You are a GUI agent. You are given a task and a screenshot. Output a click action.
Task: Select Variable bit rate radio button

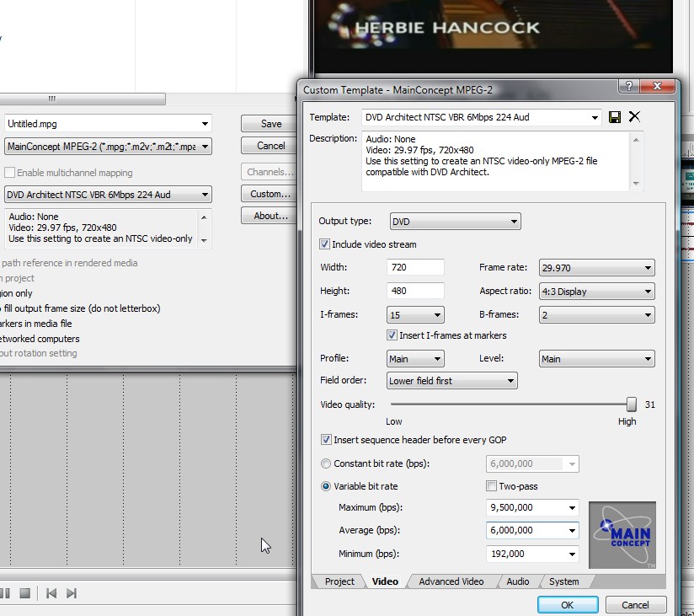pos(326,486)
